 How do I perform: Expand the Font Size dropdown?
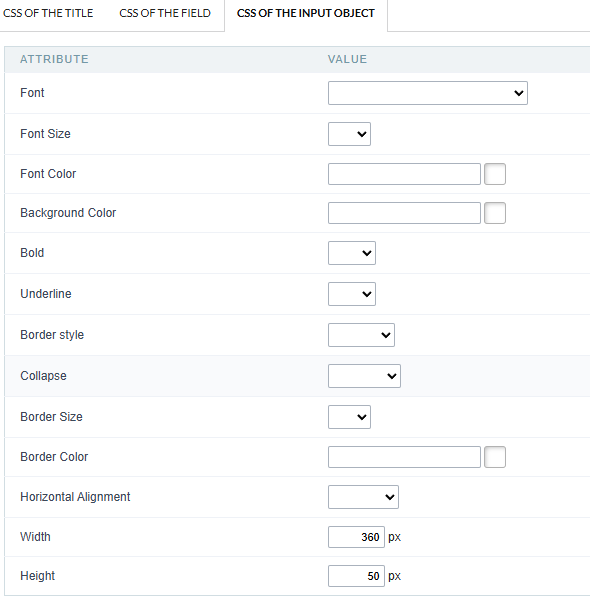[x=349, y=134]
